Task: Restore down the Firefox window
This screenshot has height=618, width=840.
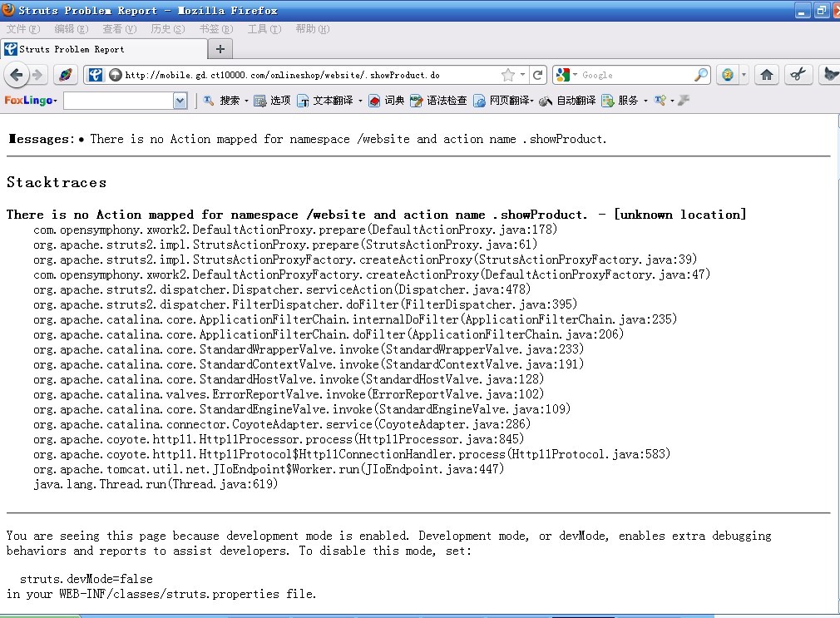Action: coord(821,11)
